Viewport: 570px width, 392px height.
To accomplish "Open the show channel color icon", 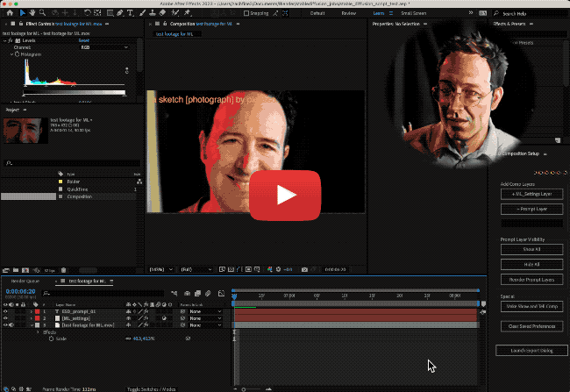I will pyautogui.click(x=270, y=269).
